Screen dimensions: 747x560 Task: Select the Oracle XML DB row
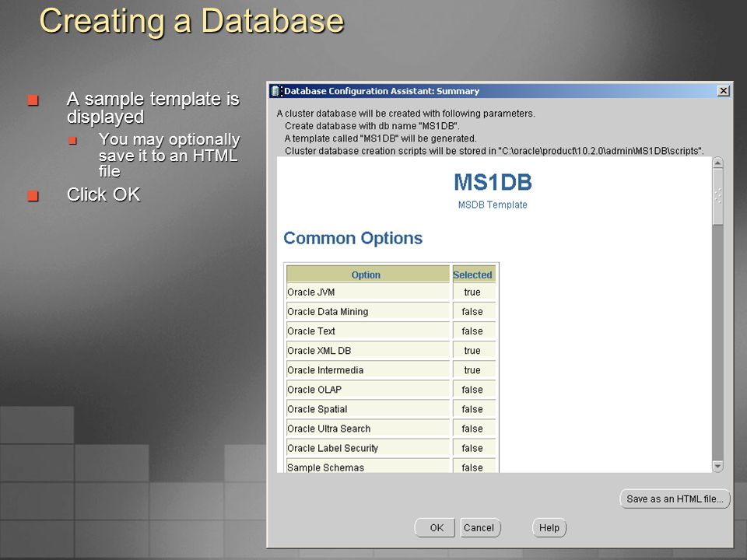pos(391,351)
